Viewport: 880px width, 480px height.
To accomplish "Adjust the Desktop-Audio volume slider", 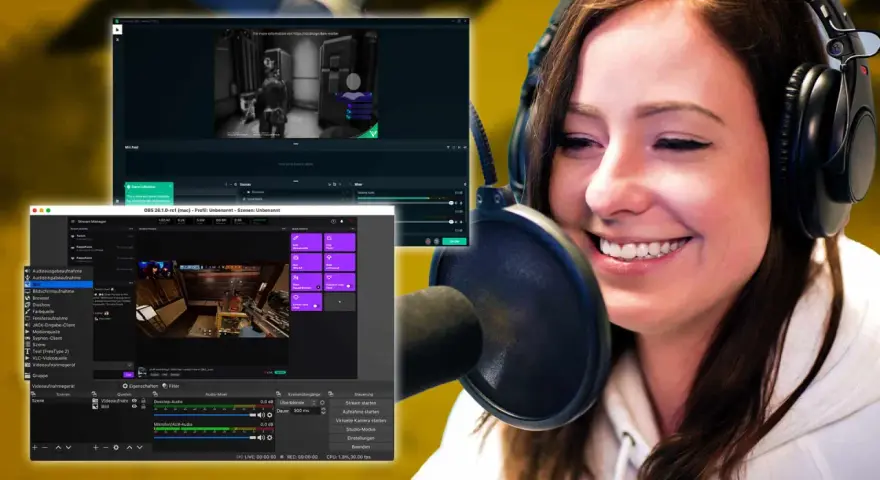I will (x=205, y=415).
